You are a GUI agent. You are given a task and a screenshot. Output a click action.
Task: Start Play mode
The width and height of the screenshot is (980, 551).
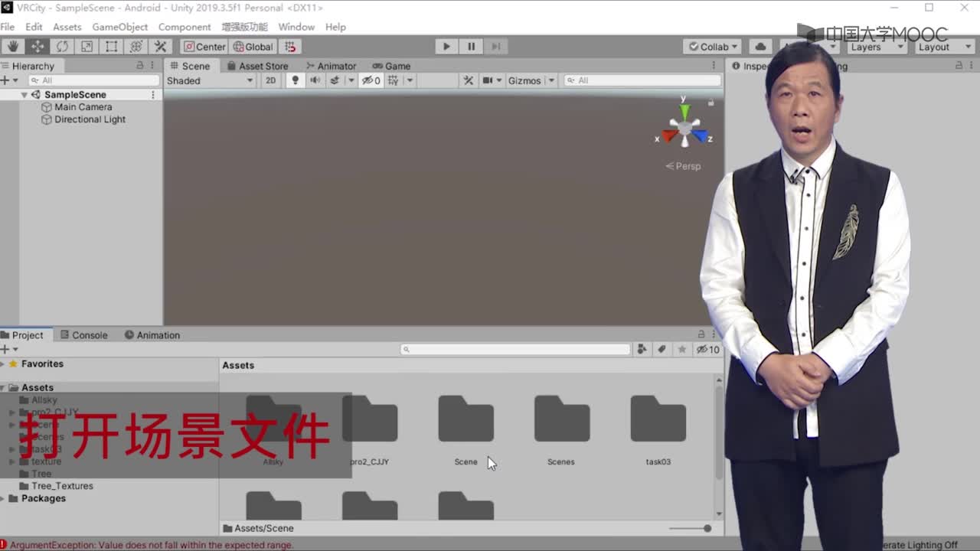click(446, 47)
